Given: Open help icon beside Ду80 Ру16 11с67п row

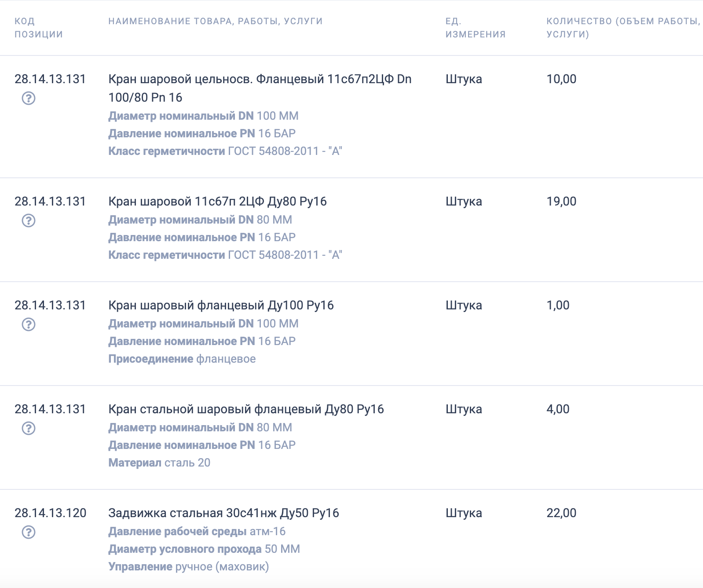Looking at the screenshot, I should [29, 220].
